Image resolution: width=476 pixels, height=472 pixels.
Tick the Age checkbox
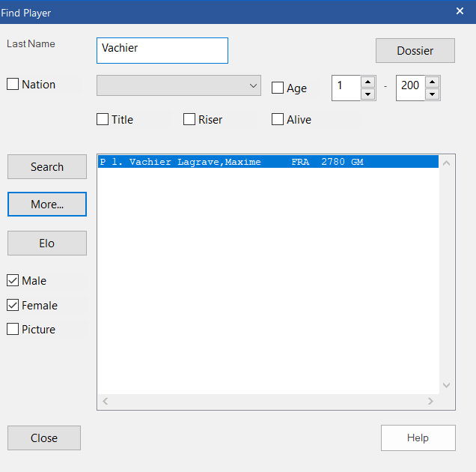[x=278, y=88]
